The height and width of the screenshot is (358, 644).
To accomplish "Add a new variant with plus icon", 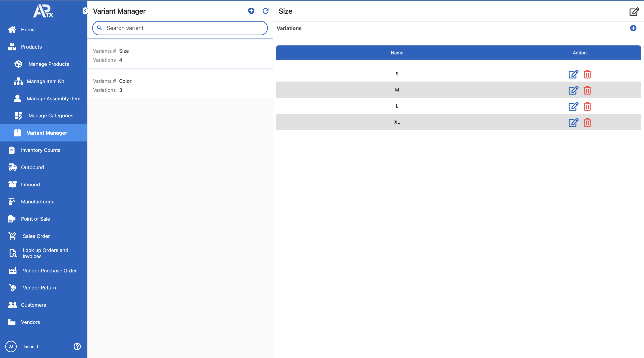I will click(251, 11).
